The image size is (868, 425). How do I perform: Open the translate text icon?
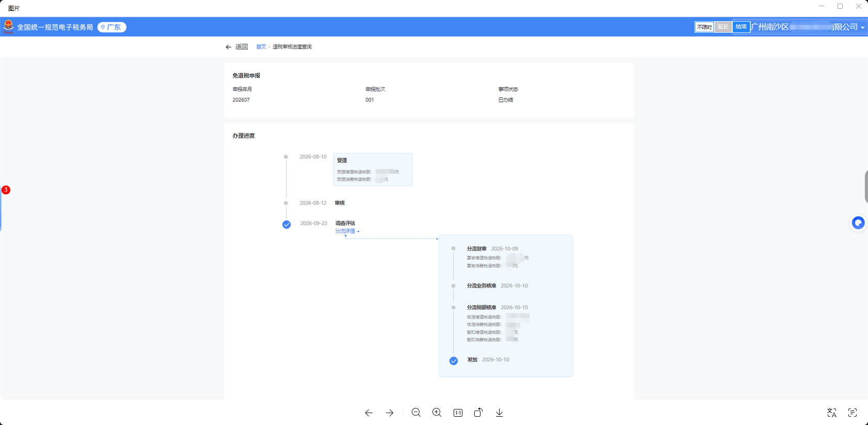tap(832, 413)
